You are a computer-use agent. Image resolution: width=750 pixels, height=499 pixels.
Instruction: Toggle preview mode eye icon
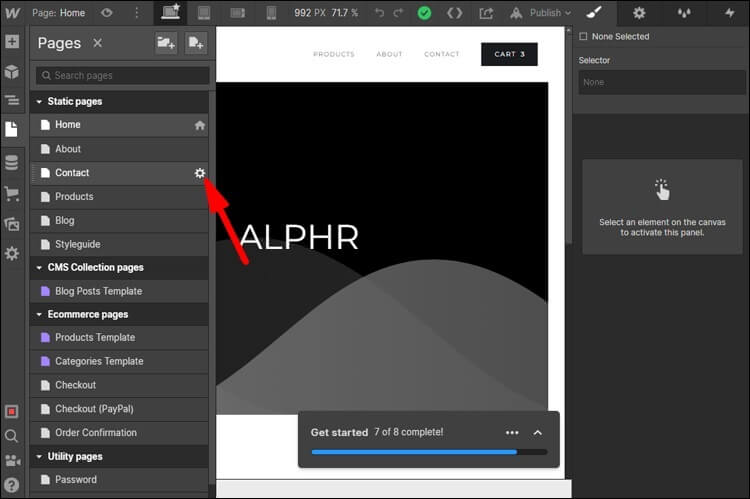[x=107, y=13]
